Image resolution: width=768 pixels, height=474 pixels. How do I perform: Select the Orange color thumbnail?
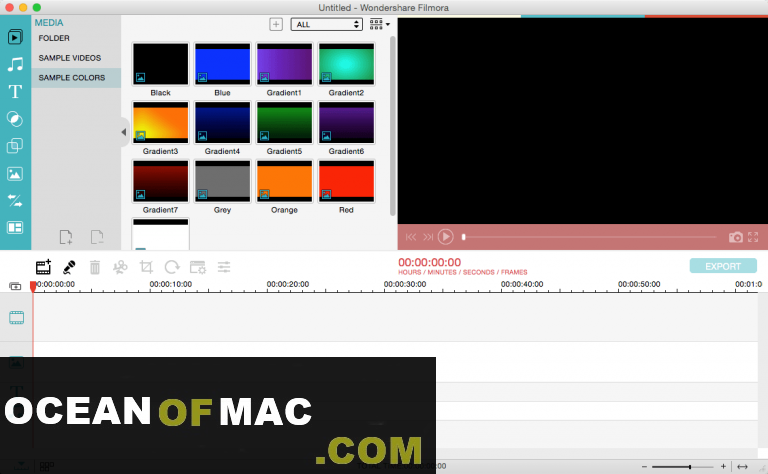(284, 181)
